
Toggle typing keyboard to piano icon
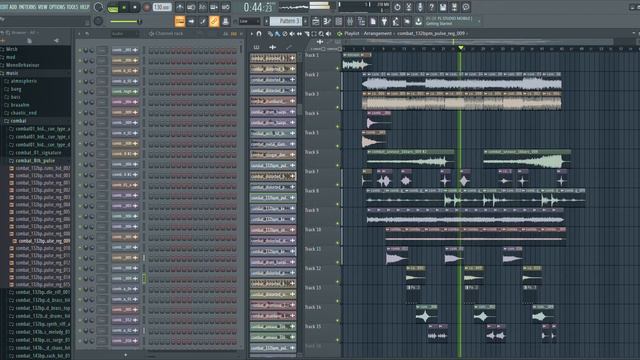coord(180,21)
